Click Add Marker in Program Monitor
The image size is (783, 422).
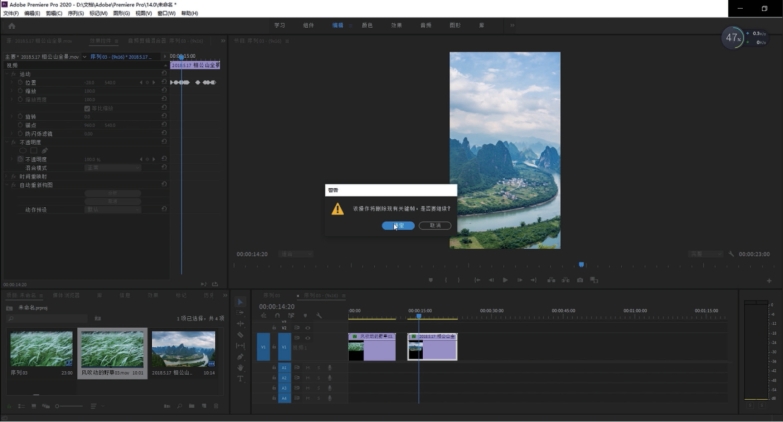(x=431, y=280)
